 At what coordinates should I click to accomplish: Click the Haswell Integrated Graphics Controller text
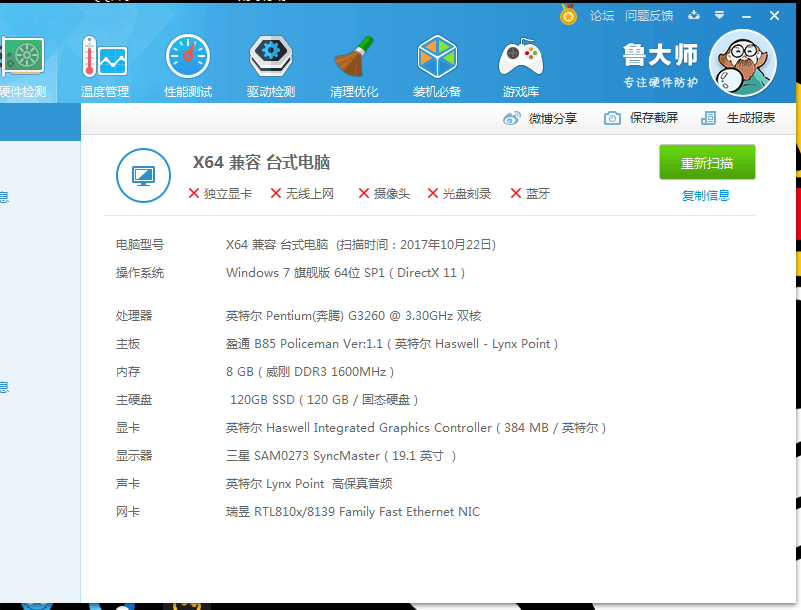pyautogui.click(x=416, y=428)
